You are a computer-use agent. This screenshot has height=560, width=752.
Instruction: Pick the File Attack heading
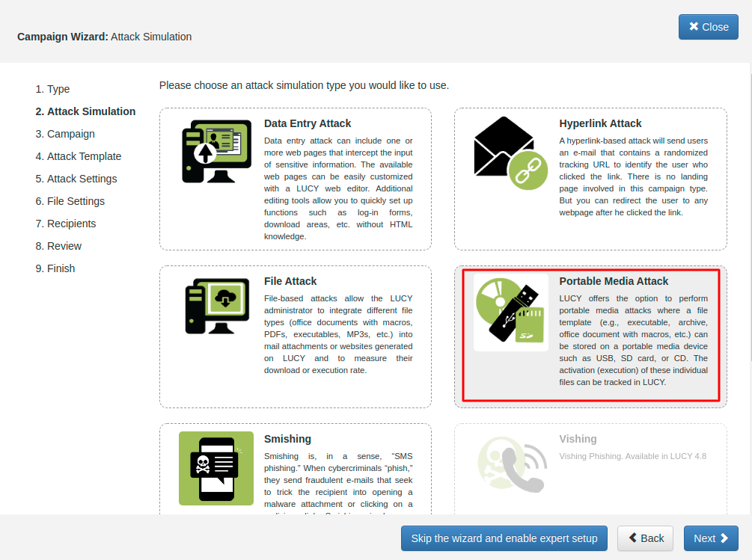(x=290, y=281)
